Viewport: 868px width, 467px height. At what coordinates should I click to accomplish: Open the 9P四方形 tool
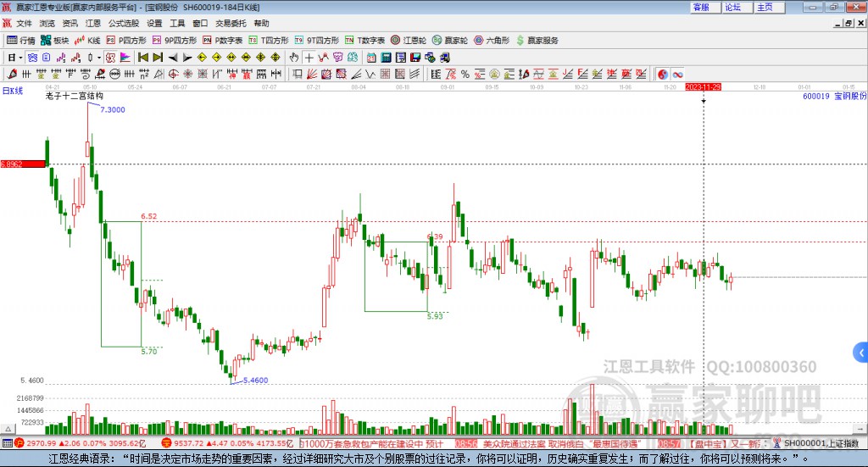[175, 41]
